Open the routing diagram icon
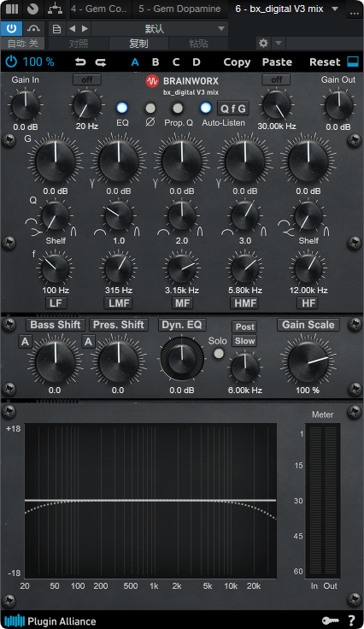 pyautogui.click(x=55, y=9)
